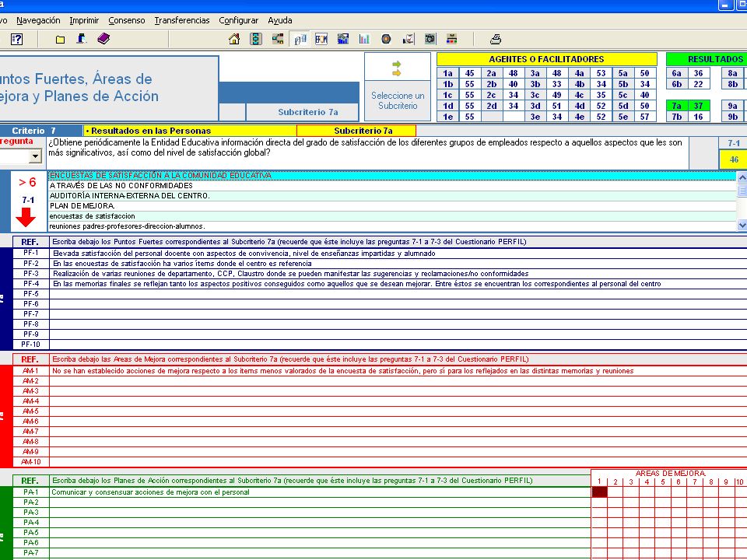747x560 pixels.
Task: Open the blue graph picture icon
Action: [343, 39]
